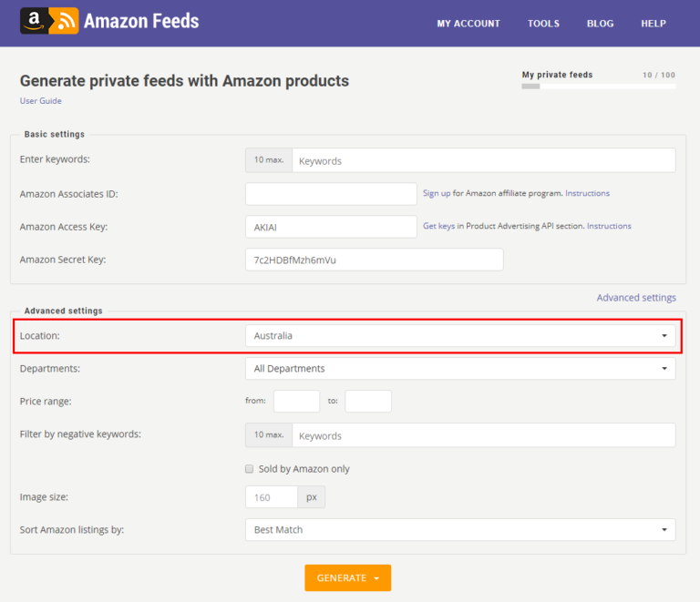Click the GENERATE button
This screenshot has height=602, width=700.
pyautogui.click(x=348, y=578)
